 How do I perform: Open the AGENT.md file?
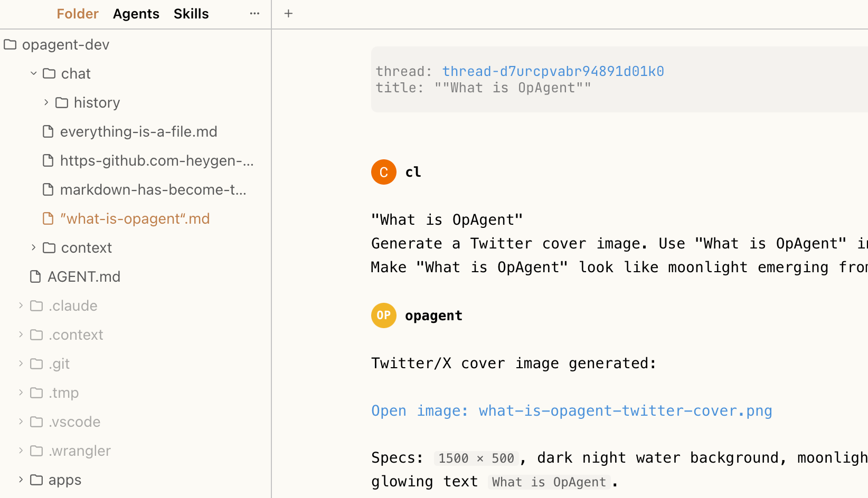coord(84,276)
